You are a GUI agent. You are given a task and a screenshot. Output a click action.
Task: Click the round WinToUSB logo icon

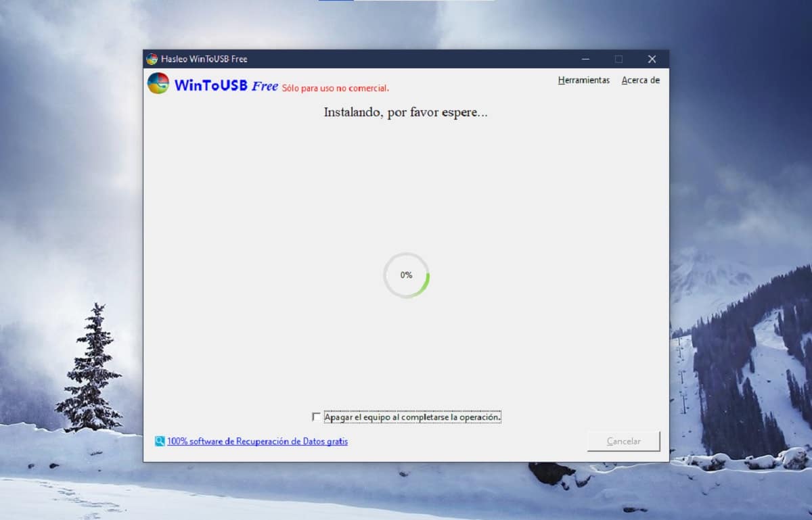pyautogui.click(x=158, y=84)
